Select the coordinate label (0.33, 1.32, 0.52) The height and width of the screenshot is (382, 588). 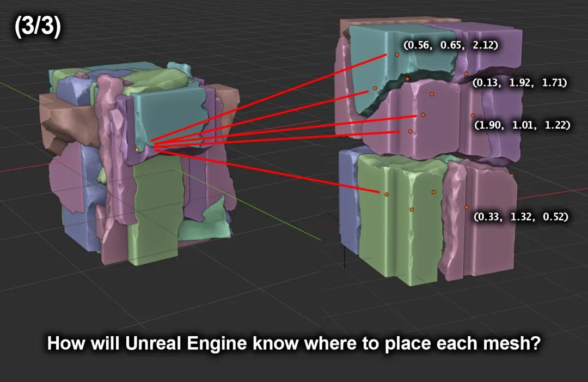click(521, 216)
